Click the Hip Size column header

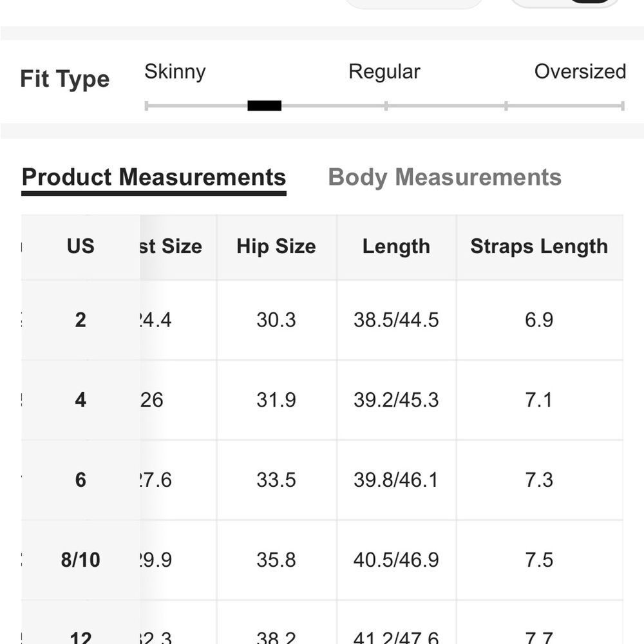[x=276, y=246]
